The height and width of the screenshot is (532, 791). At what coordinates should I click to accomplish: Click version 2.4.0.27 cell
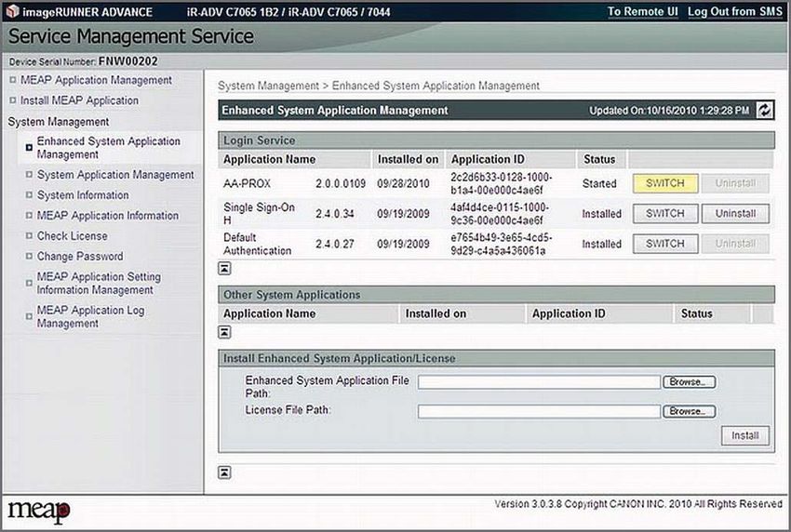point(335,244)
